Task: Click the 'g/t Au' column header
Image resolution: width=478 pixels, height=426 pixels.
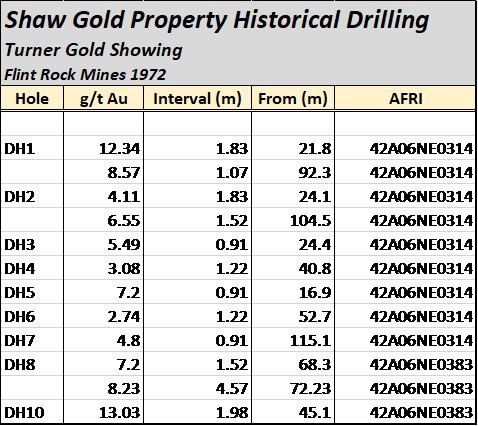Action: pyautogui.click(x=104, y=99)
